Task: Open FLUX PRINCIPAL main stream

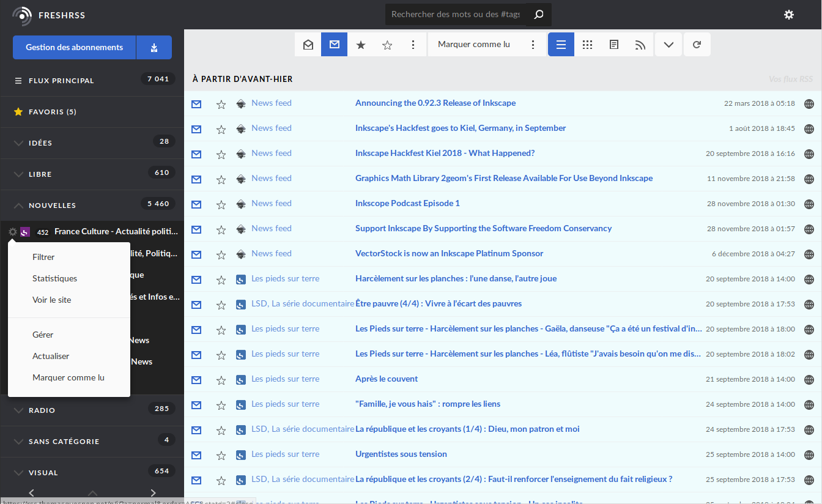Action: click(61, 81)
